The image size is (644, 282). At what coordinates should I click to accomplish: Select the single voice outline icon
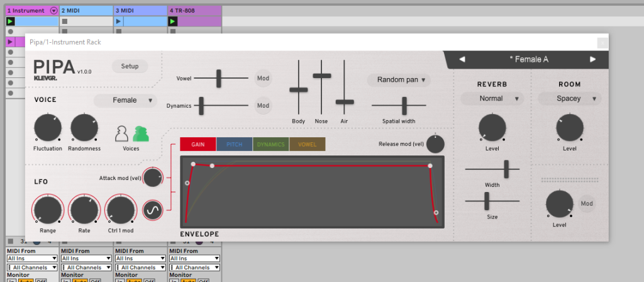(122, 133)
